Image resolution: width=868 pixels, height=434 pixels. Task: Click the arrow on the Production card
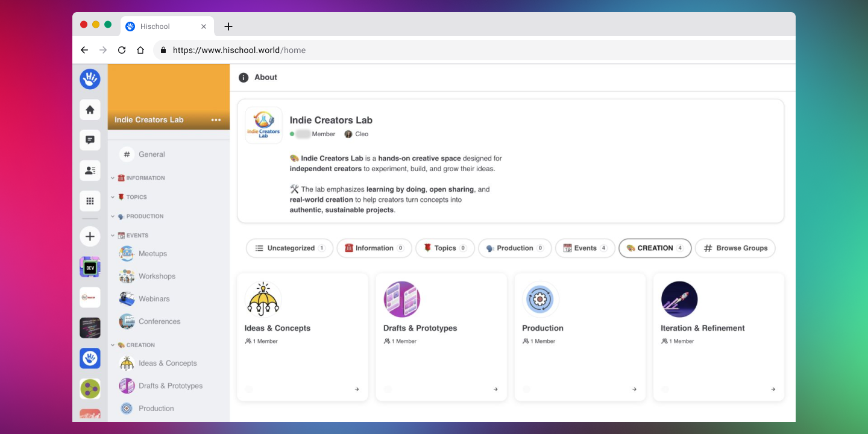pyautogui.click(x=634, y=389)
